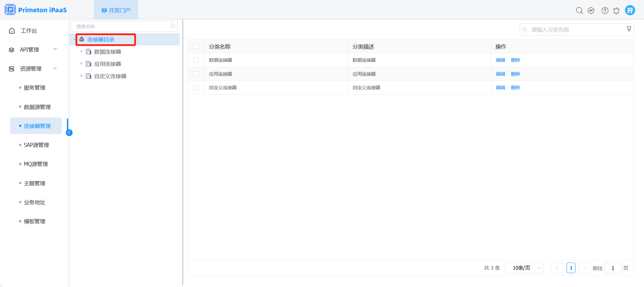The height and width of the screenshot is (287, 644).
Task: Click 编辑 link for 应用连接器
Action: 500,74
